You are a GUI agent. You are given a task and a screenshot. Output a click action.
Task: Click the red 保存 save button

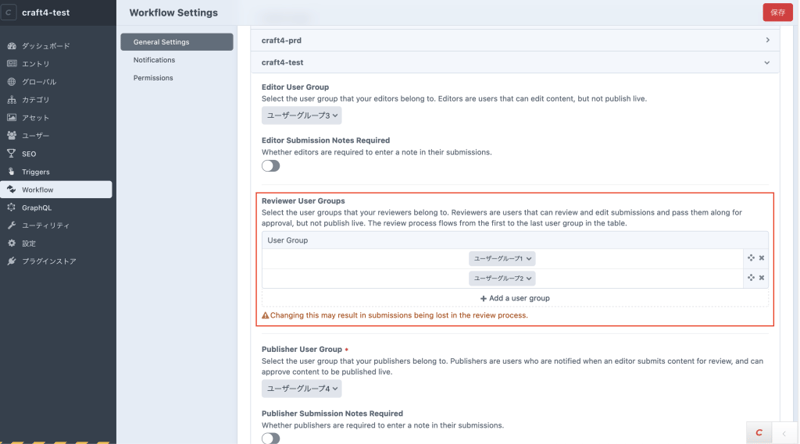click(x=777, y=12)
